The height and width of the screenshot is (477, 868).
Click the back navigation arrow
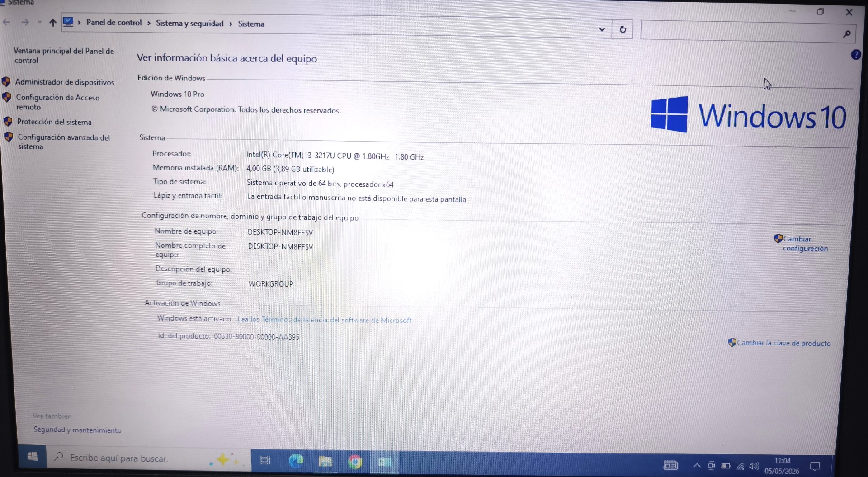tap(7, 22)
